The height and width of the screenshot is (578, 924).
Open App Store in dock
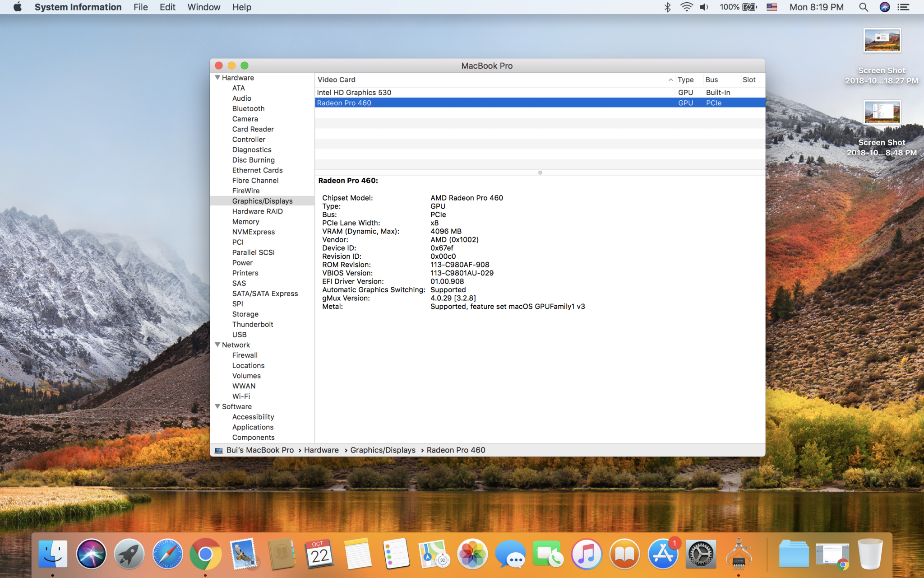click(x=662, y=554)
